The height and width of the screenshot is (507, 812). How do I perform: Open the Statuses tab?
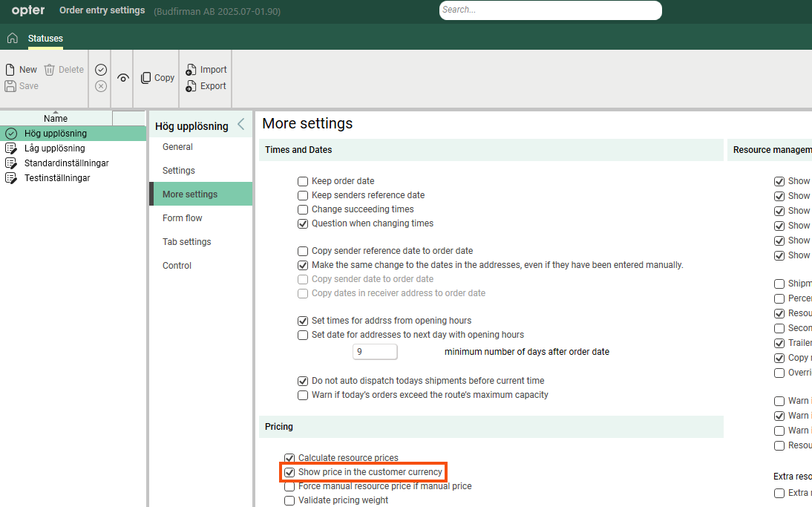tap(45, 39)
